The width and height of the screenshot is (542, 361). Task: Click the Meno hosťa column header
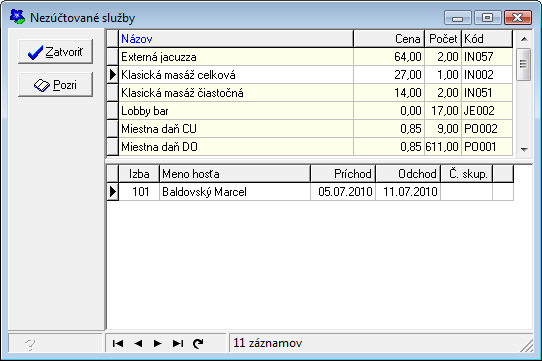(235, 174)
